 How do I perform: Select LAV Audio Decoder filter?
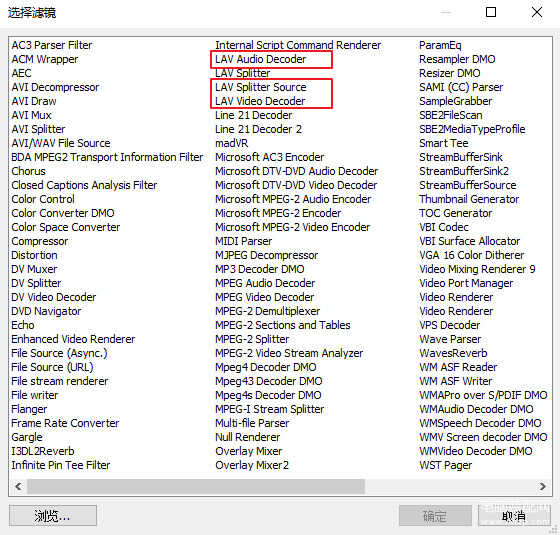[x=260, y=59]
